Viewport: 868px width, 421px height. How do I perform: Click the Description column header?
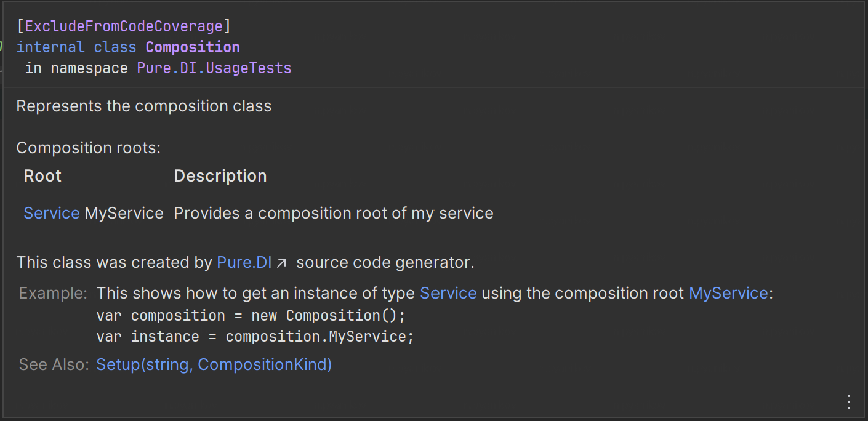click(220, 176)
